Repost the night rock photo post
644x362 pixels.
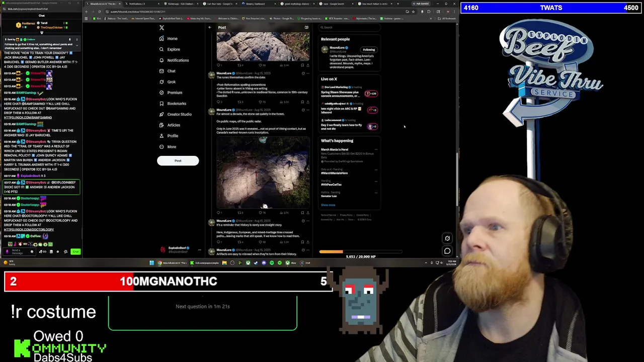(x=240, y=213)
